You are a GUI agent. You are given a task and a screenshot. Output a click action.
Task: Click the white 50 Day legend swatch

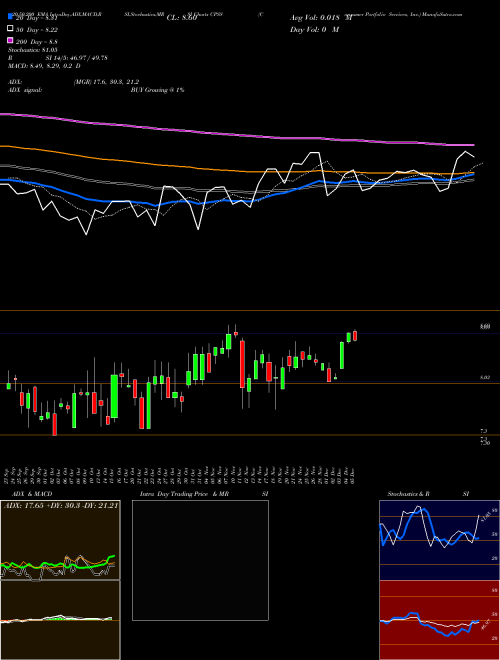tap(11, 29)
